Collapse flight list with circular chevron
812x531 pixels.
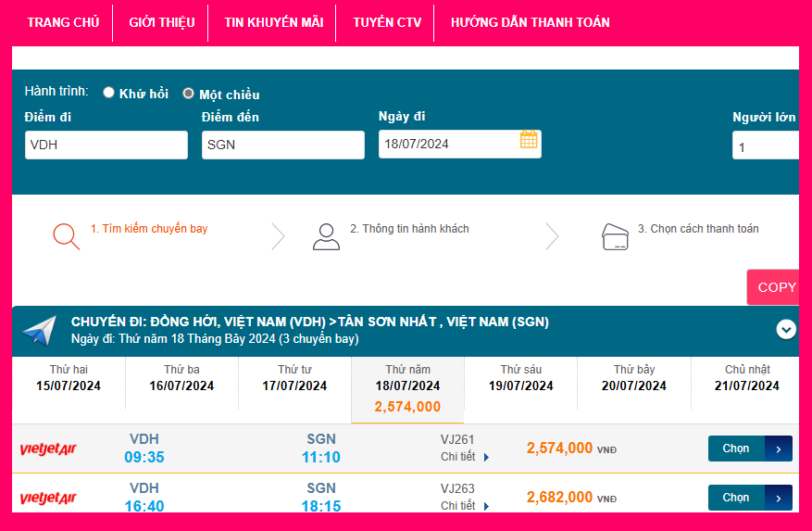point(786,329)
